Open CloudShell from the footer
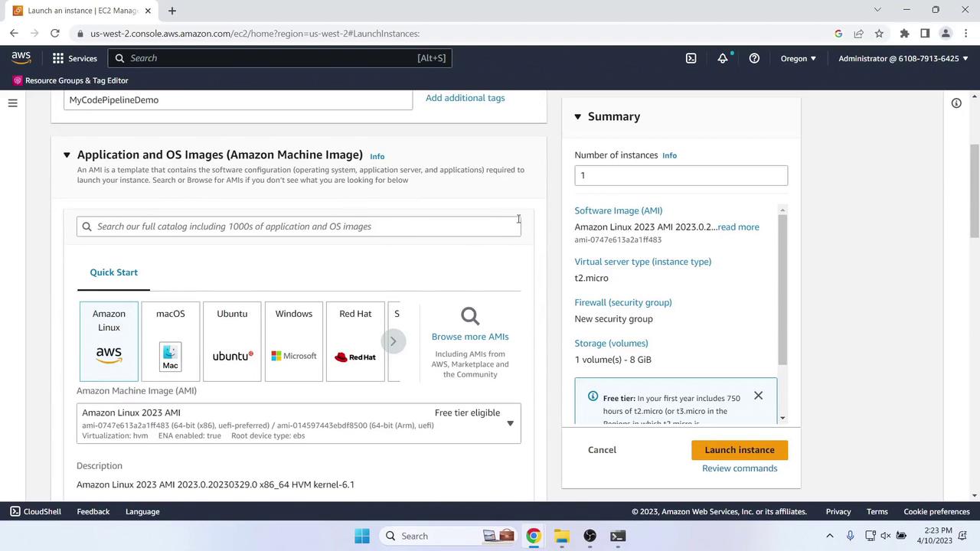Screen dimensions: 980x551 click(x=36, y=511)
